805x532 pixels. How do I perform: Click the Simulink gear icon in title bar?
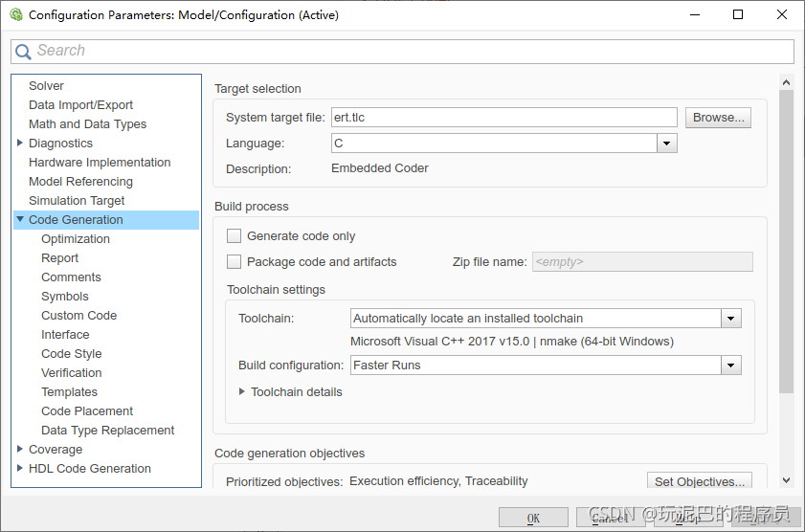tap(16, 15)
